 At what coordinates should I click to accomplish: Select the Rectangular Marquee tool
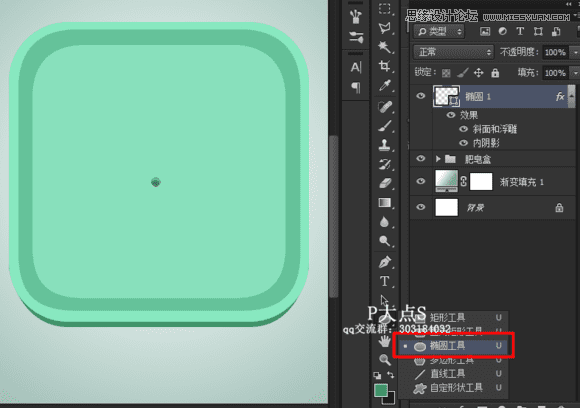tap(385, 8)
